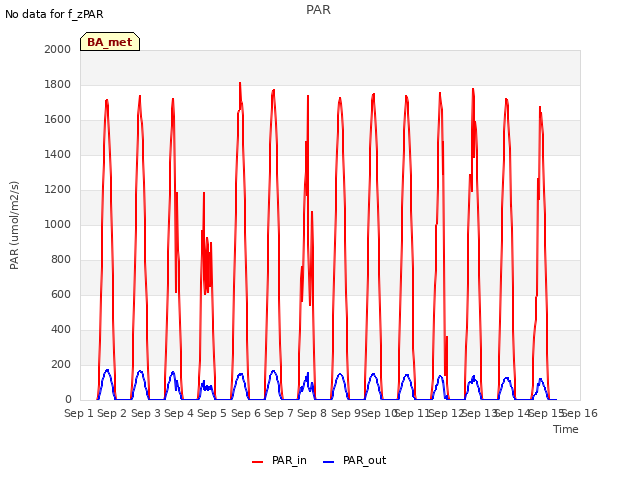Click the Sep 1 x-axis tick label

point(79,413)
